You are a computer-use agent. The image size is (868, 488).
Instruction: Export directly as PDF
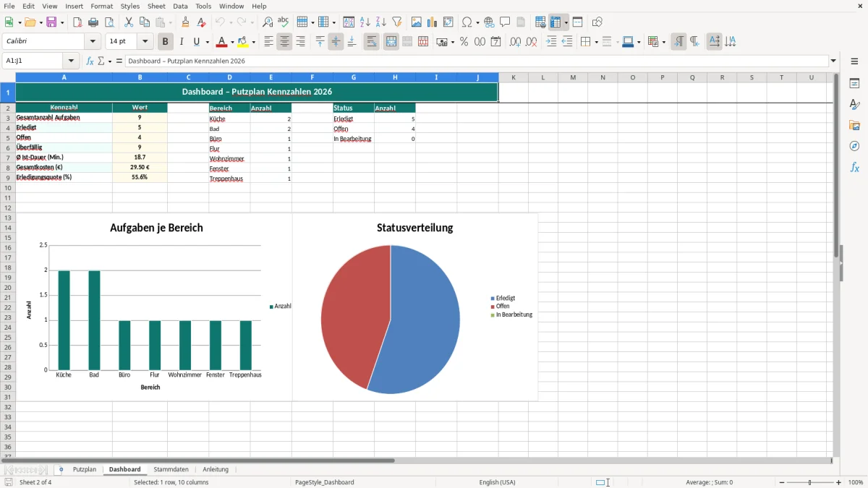77,22
